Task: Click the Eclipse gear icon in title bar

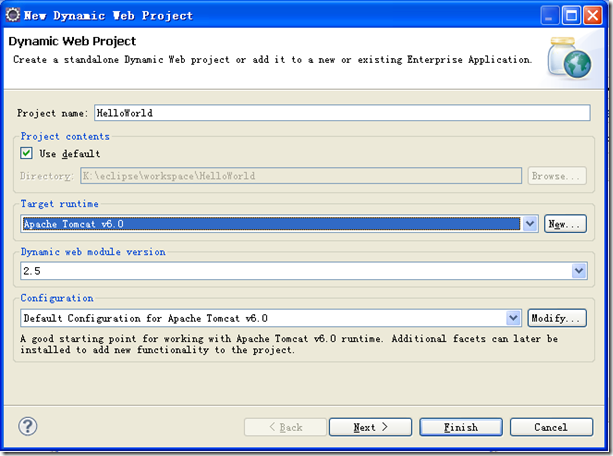Action: point(13,15)
